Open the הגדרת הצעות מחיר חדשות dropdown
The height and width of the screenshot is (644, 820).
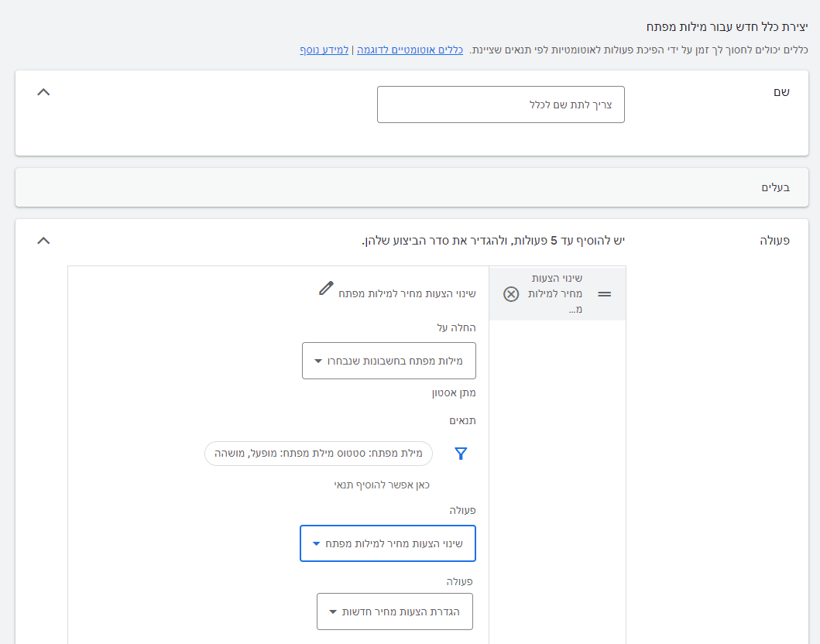395,611
